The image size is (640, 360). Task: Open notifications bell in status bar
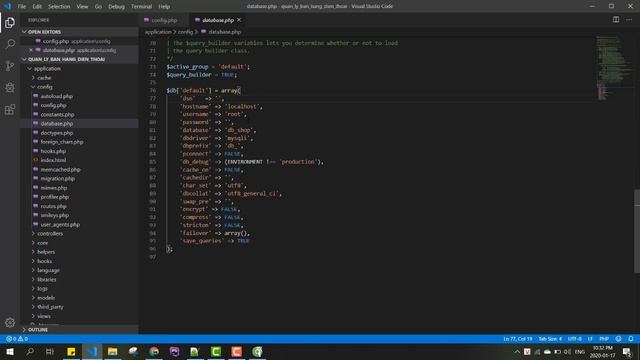[x=631, y=339]
